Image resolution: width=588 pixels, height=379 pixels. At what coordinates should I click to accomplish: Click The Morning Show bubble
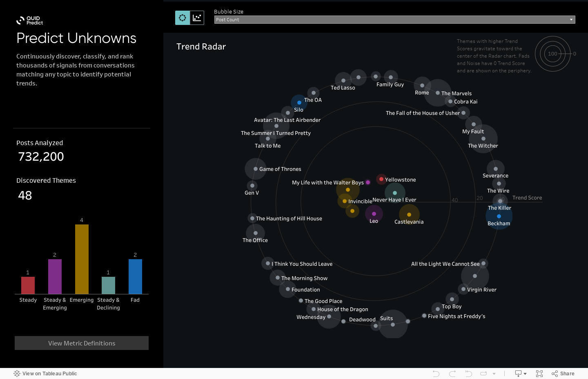(x=278, y=278)
